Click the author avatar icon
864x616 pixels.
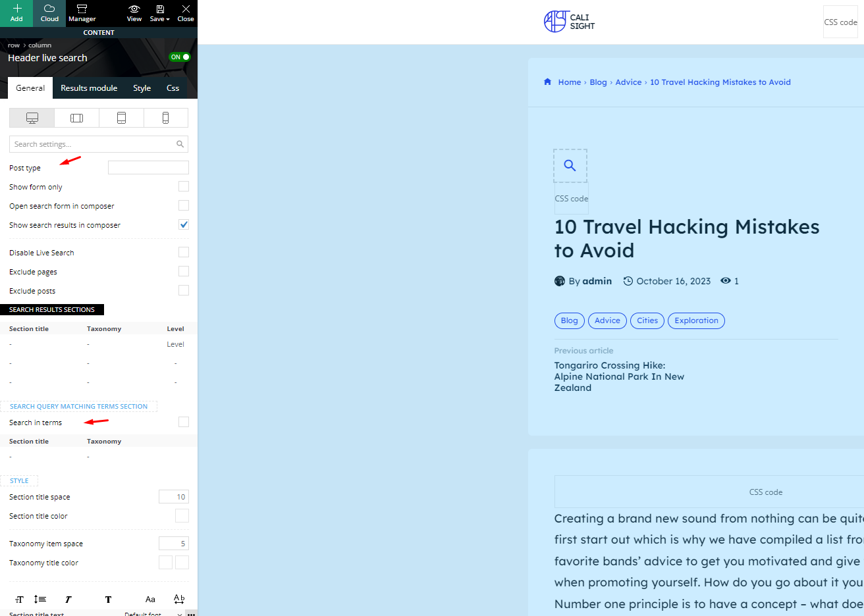point(560,281)
